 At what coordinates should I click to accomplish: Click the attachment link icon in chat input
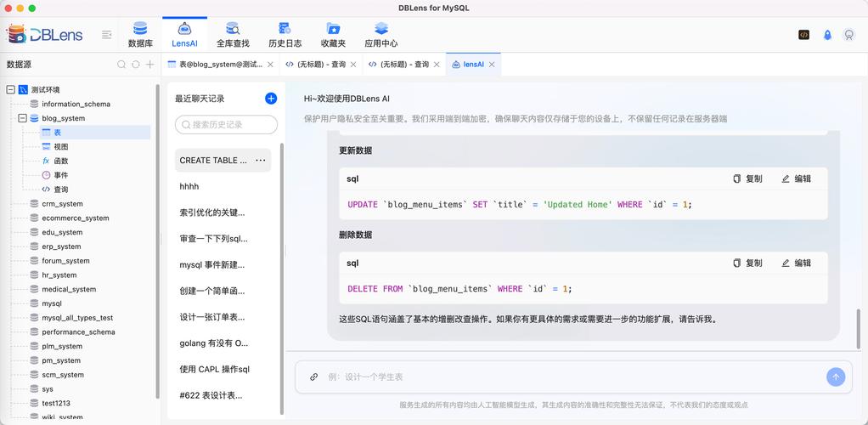click(314, 377)
